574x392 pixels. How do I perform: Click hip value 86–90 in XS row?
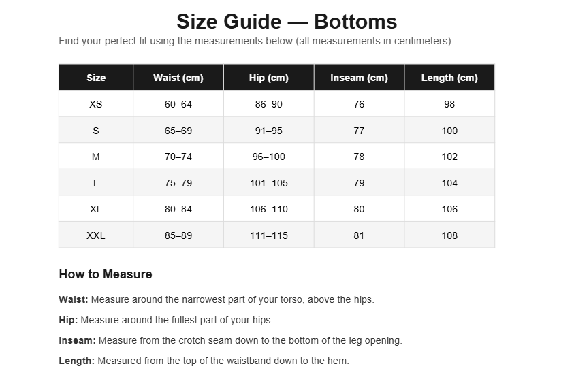pyautogui.click(x=269, y=104)
